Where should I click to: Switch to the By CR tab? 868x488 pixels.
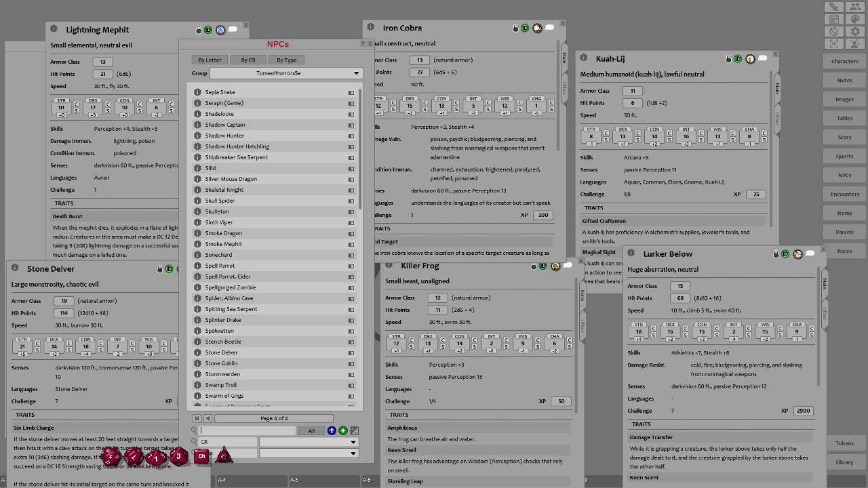[248, 60]
